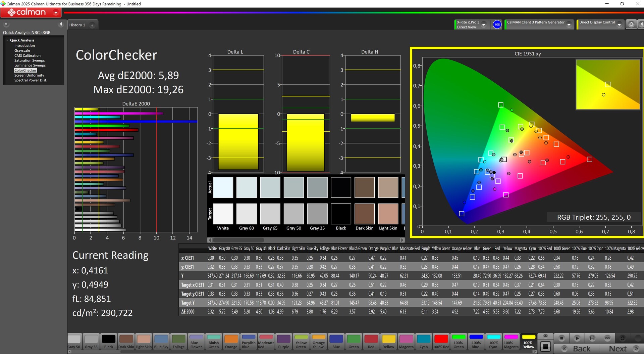Open the Direct Display Control dropdown
The image size is (644, 354).
619,25
